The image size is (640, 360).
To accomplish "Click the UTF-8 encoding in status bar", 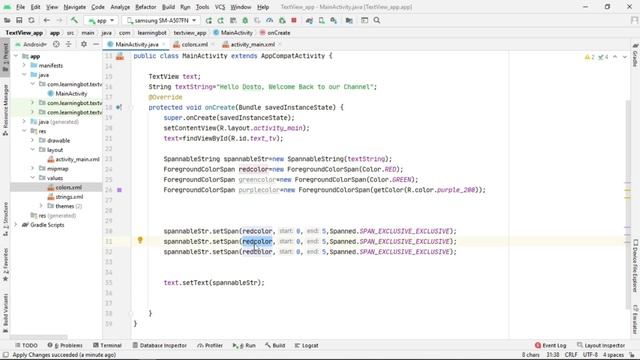I will 590,355.
